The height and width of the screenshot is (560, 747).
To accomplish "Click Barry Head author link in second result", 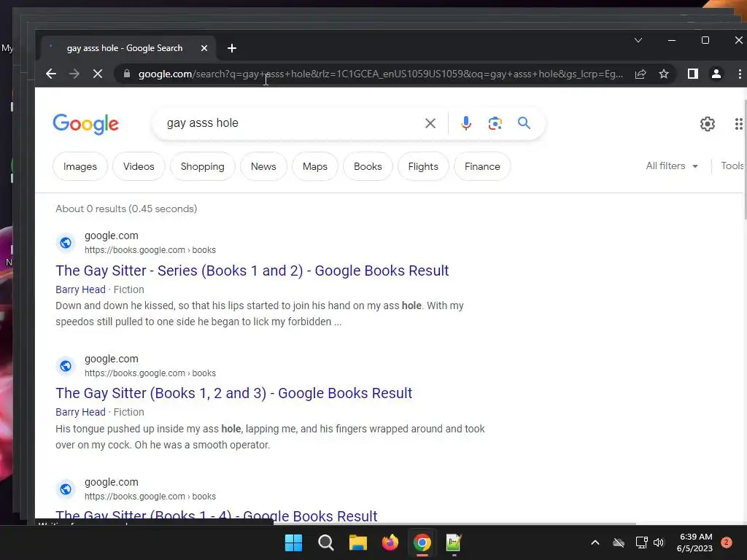I will 80,412.
